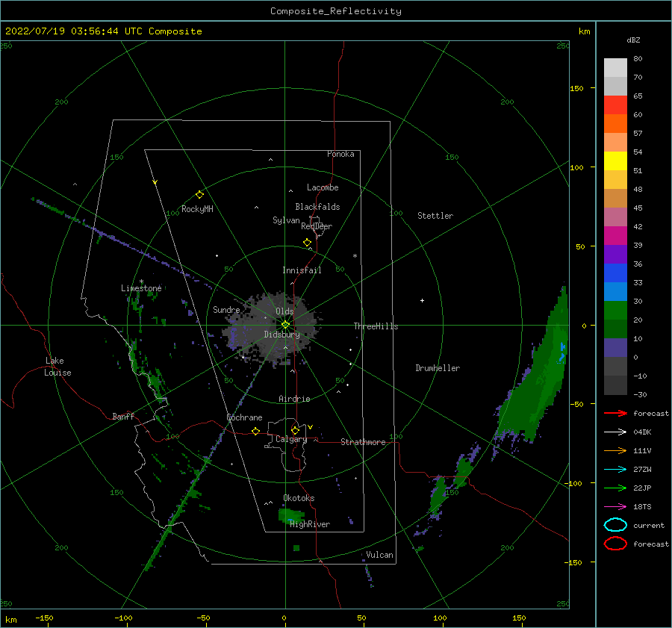672x628 pixels.
Task: Click the red forecast arrow in legend
Action: [615, 413]
